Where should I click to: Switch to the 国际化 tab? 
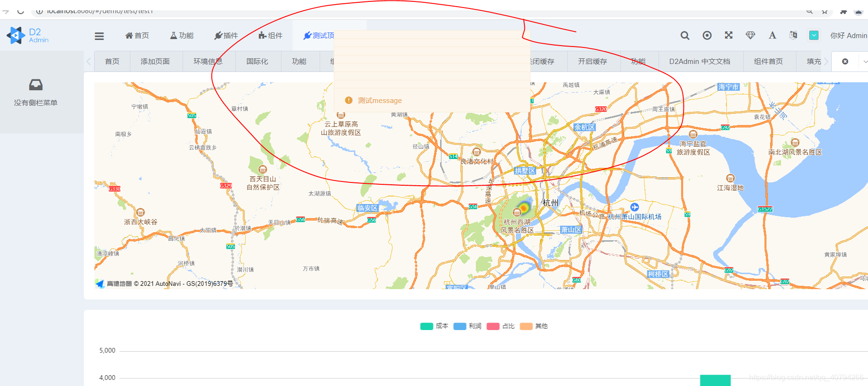257,62
